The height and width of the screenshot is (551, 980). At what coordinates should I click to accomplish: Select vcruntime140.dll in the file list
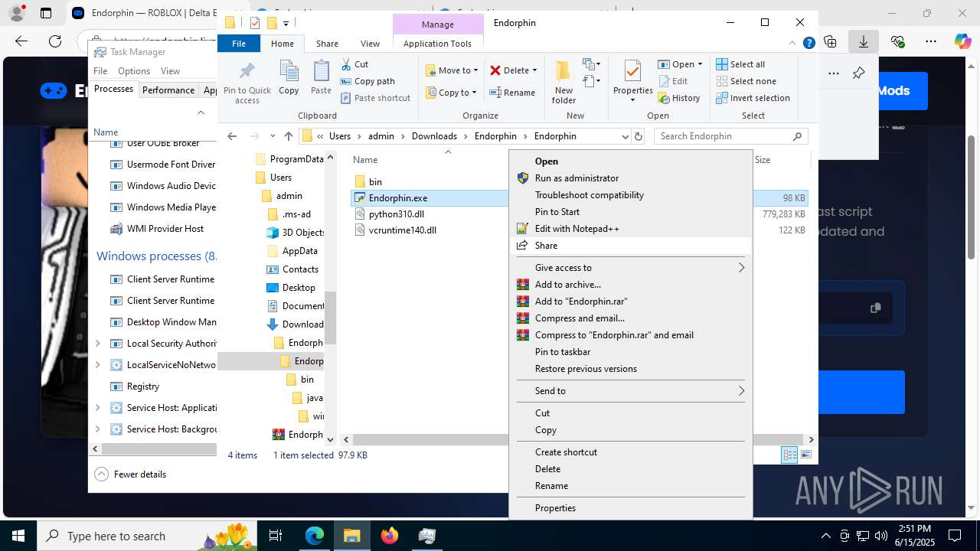(x=402, y=230)
